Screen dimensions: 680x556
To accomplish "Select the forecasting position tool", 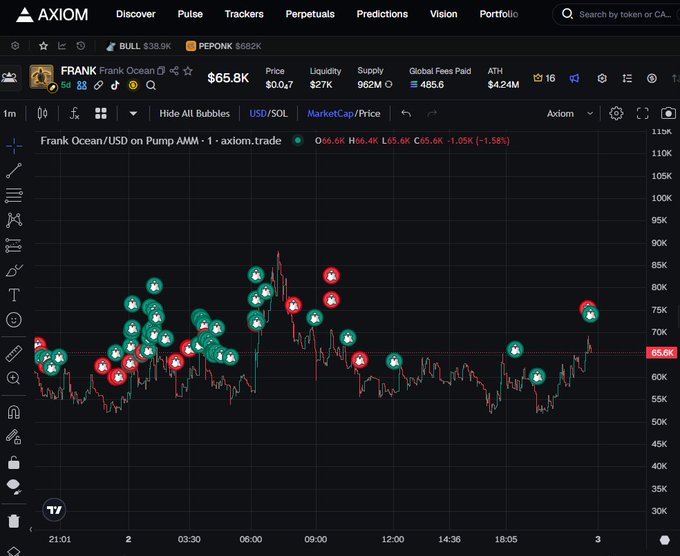I will [14, 245].
